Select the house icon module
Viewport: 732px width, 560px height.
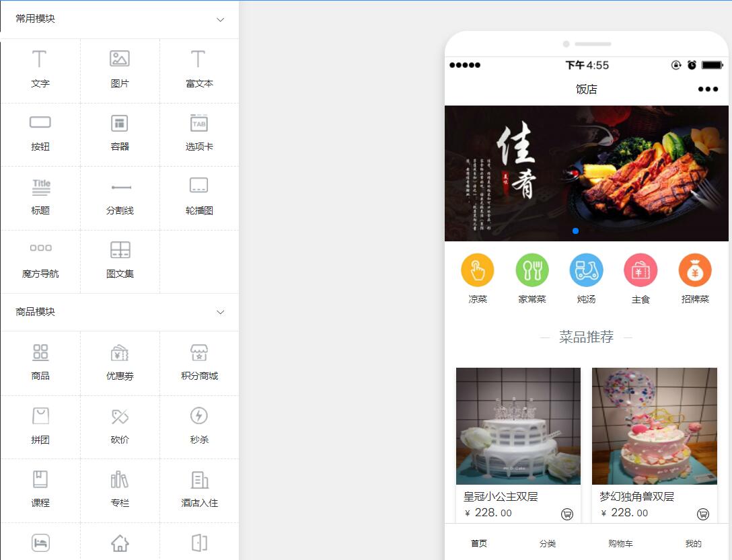click(120, 543)
